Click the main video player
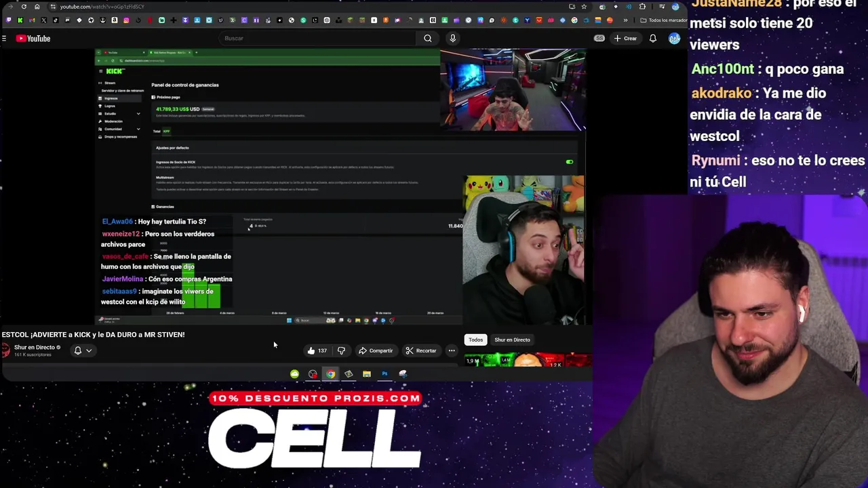The height and width of the screenshot is (488, 868). coord(340,186)
